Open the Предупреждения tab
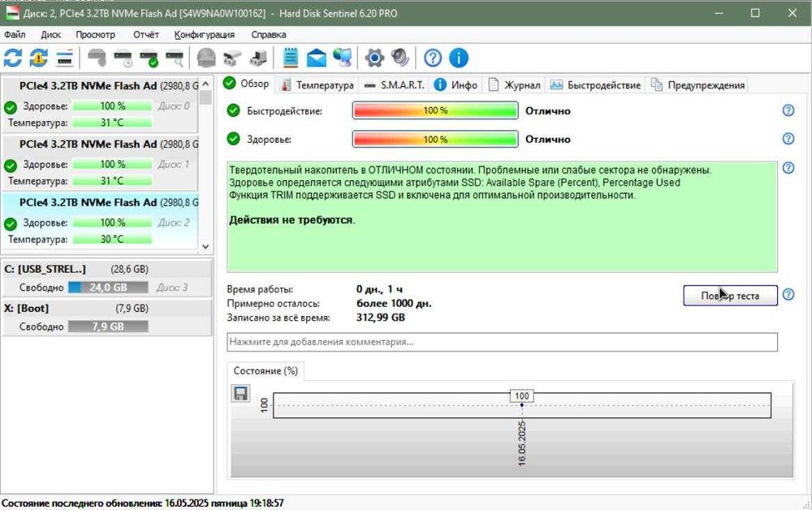Screen dimensions: 812x510 (x=698, y=85)
